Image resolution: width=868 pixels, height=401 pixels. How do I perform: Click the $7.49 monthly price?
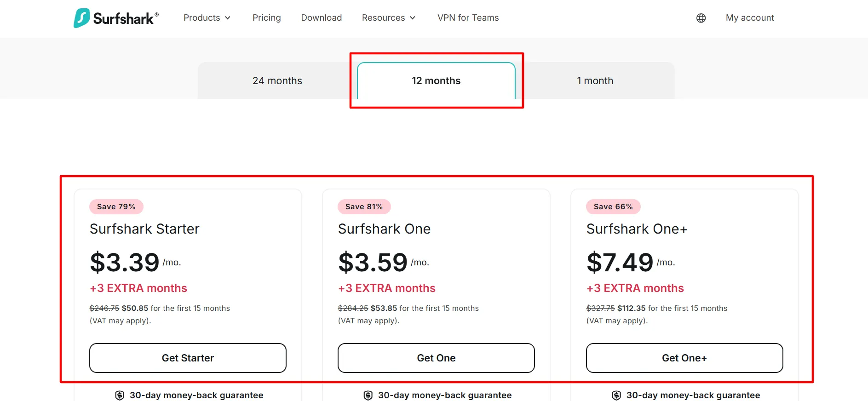tap(631, 262)
